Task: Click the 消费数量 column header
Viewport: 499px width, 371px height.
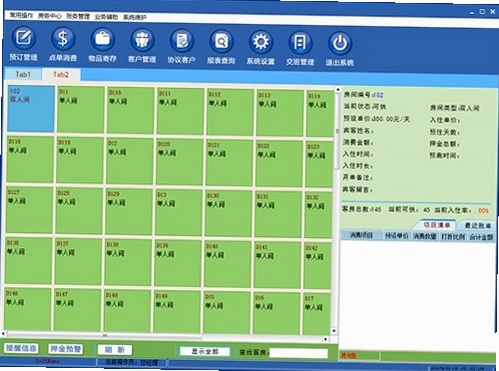Action: pyautogui.click(x=425, y=236)
